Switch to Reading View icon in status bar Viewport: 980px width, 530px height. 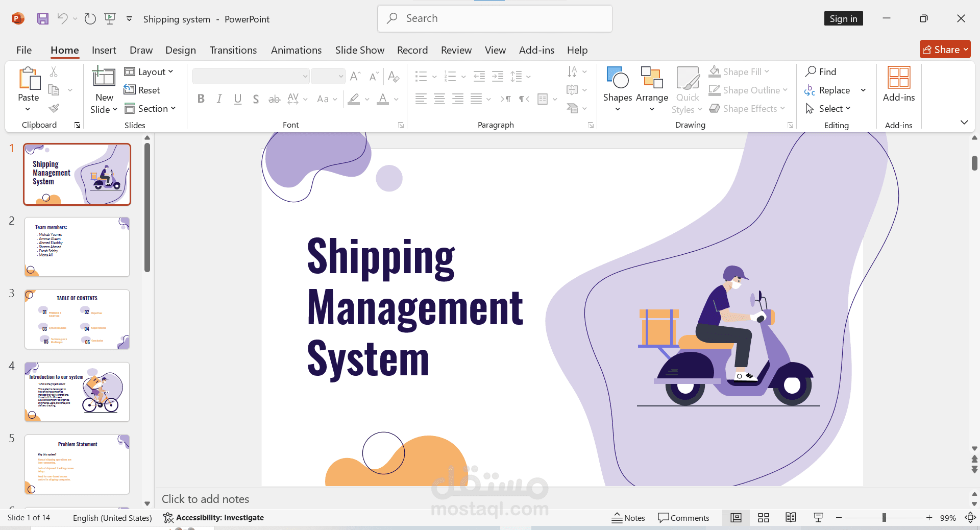pyautogui.click(x=791, y=518)
